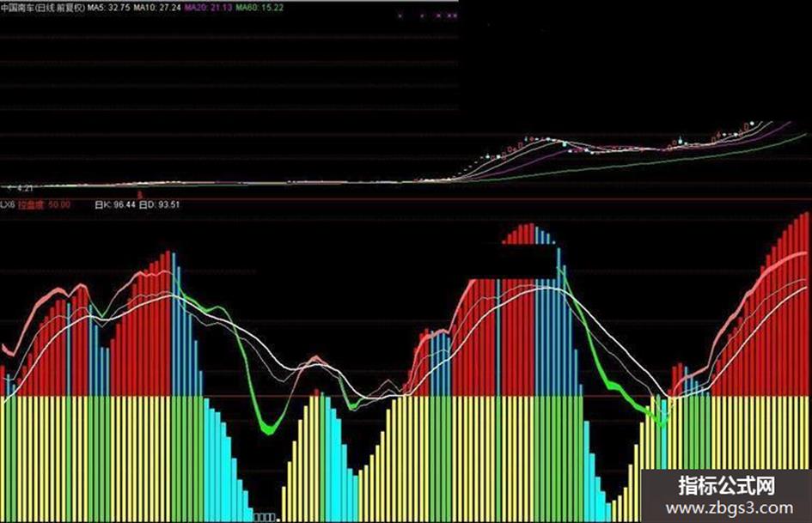
Task: Click the green MA60: 15.22 label
Action: pyautogui.click(x=259, y=8)
